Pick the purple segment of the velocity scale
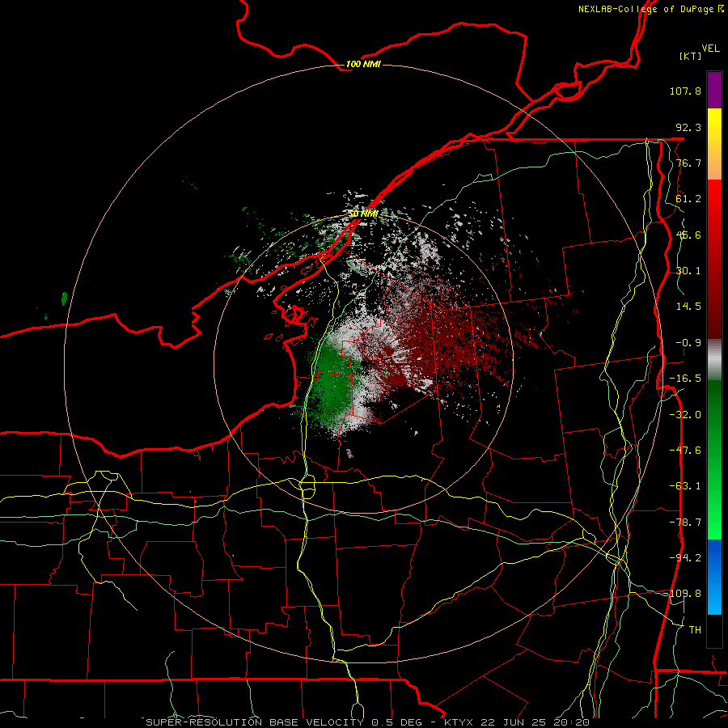728x728 pixels. coord(714,90)
